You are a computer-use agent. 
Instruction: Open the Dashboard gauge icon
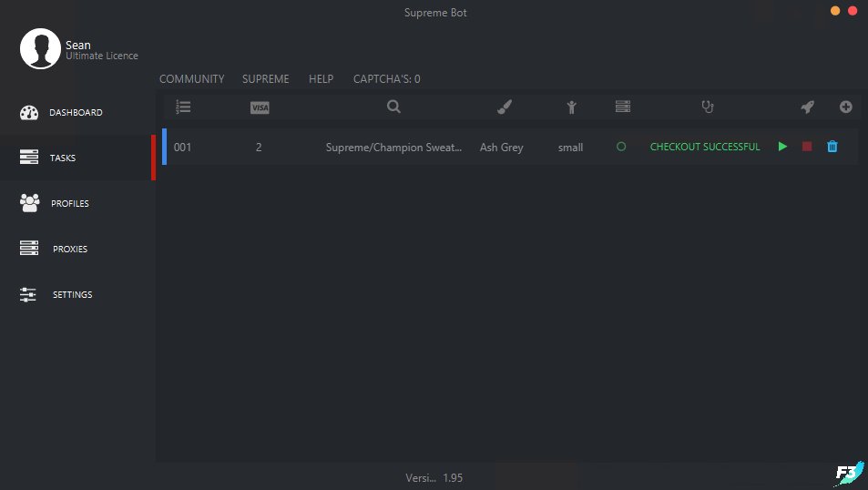(29, 112)
